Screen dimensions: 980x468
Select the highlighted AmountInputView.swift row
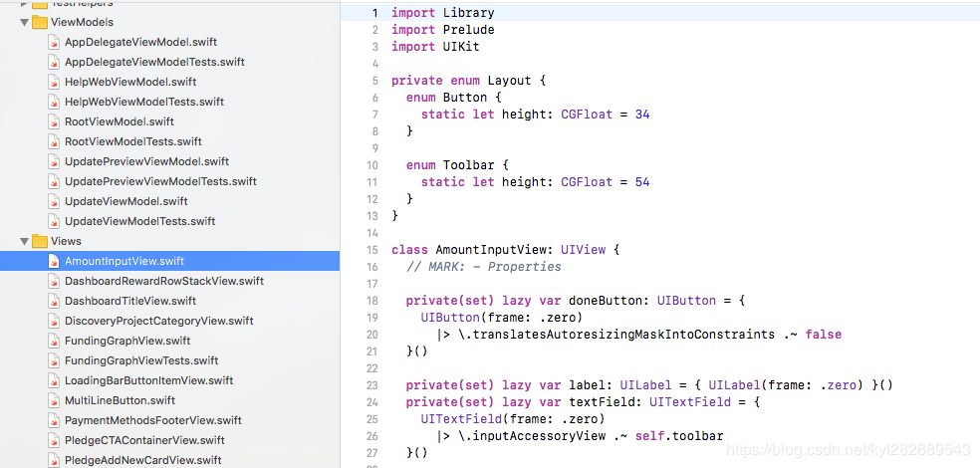[170, 261]
